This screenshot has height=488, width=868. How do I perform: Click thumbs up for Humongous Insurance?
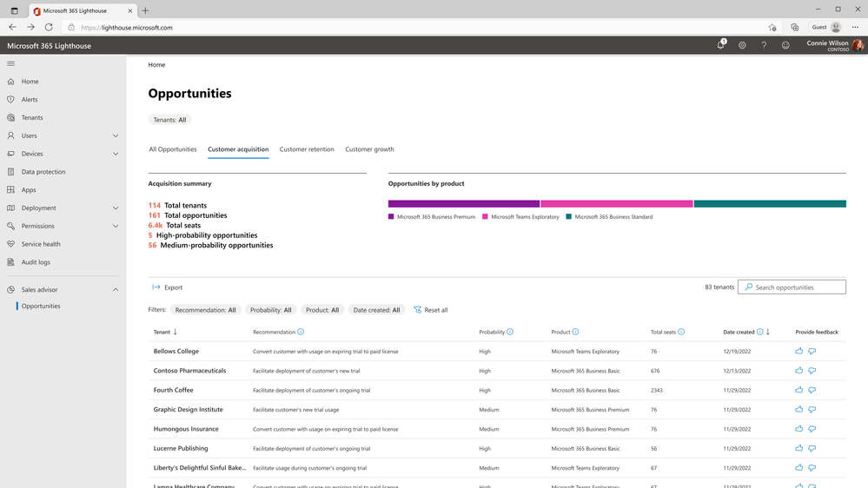798,428
